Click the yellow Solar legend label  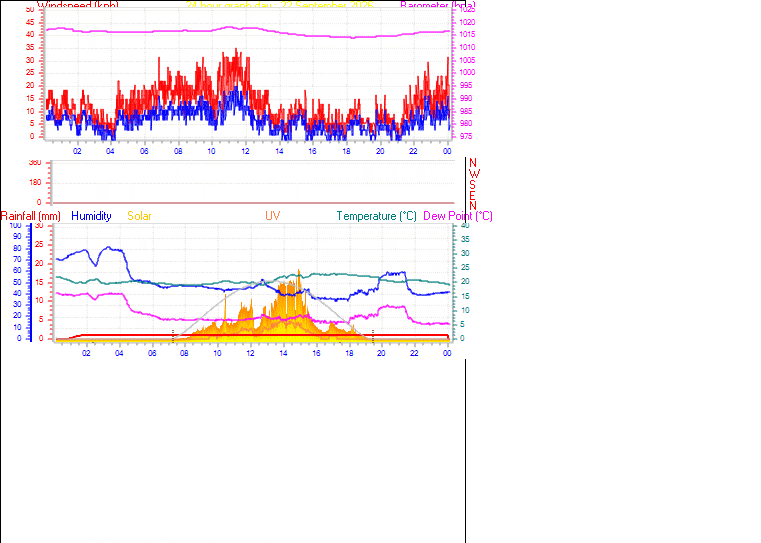[139, 216]
